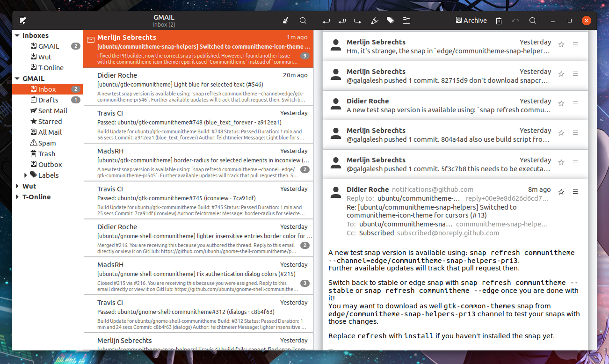Viewport: 609px width, 364px height.
Task: Expand the Labels folder
Action: click(x=26, y=175)
